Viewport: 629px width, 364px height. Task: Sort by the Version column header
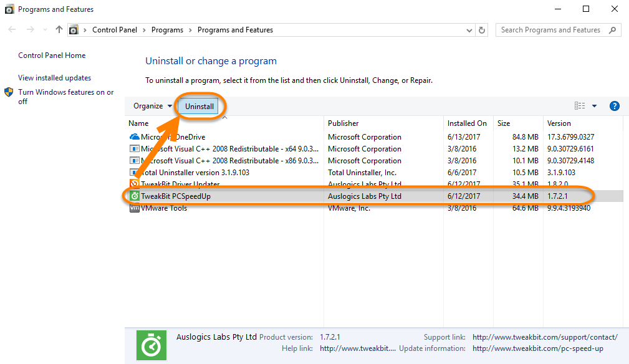[x=559, y=123]
